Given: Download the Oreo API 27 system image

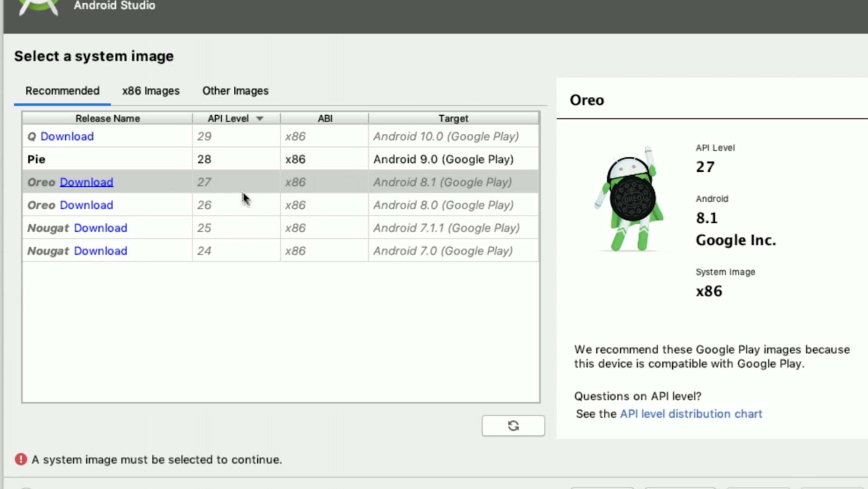Looking at the screenshot, I should click(x=86, y=182).
